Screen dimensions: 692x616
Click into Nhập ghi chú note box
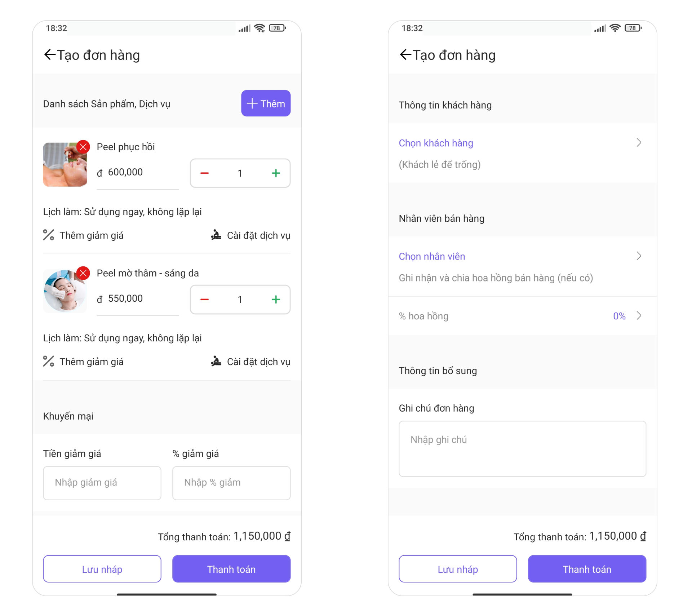point(522,449)
